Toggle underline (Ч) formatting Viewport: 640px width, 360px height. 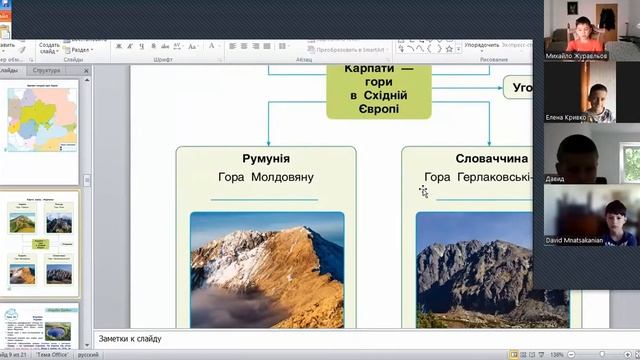click(x=142, y=47)
